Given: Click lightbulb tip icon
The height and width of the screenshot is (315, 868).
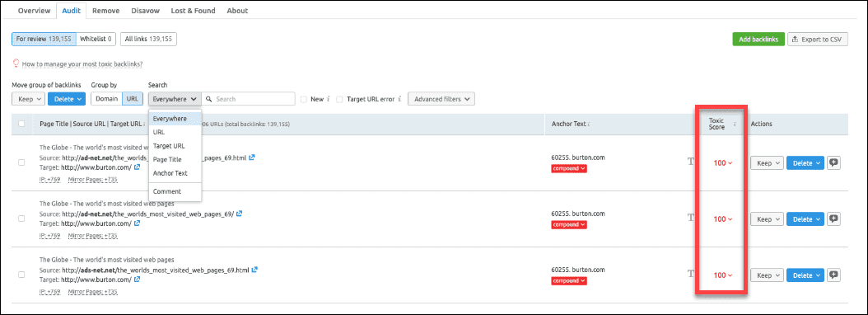Looking at the screenshot, I should [16, 63].
